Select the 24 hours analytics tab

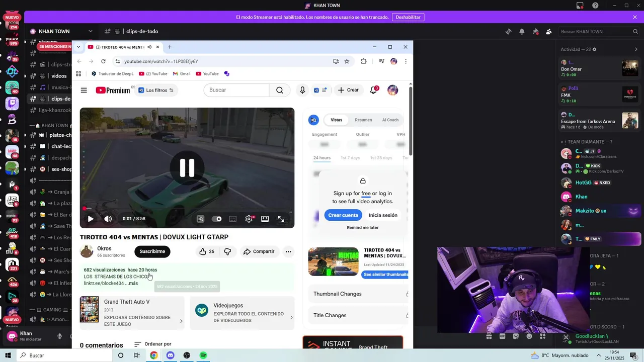[322, 158]
